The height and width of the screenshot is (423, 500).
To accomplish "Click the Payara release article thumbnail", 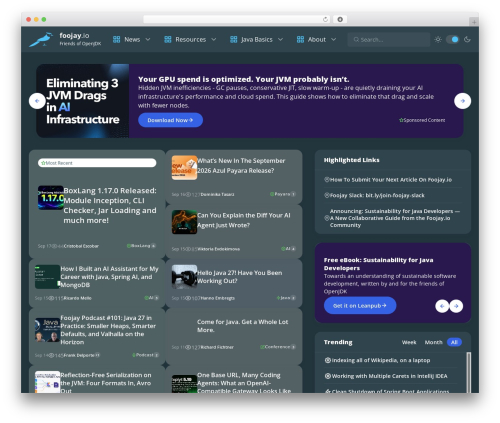I will tap(184, 168).
